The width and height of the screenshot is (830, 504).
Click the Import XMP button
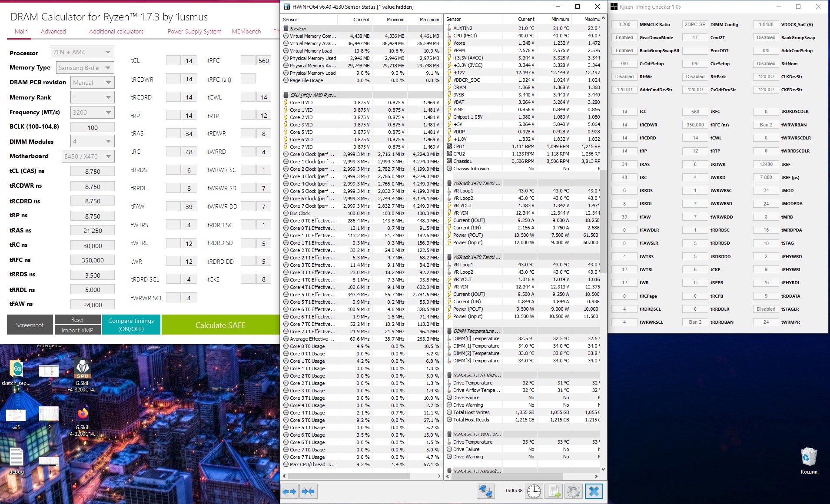(x=77, y=330)
